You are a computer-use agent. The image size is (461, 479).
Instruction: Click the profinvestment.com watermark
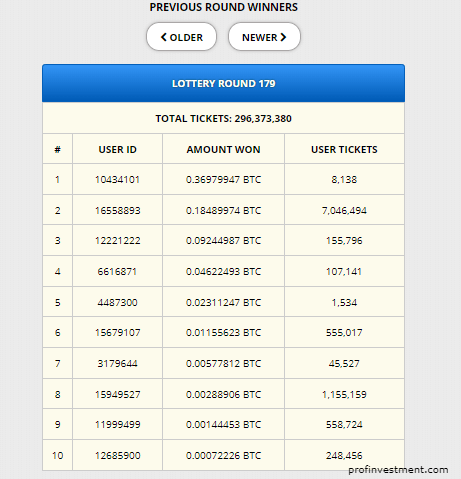coord(398,470)
